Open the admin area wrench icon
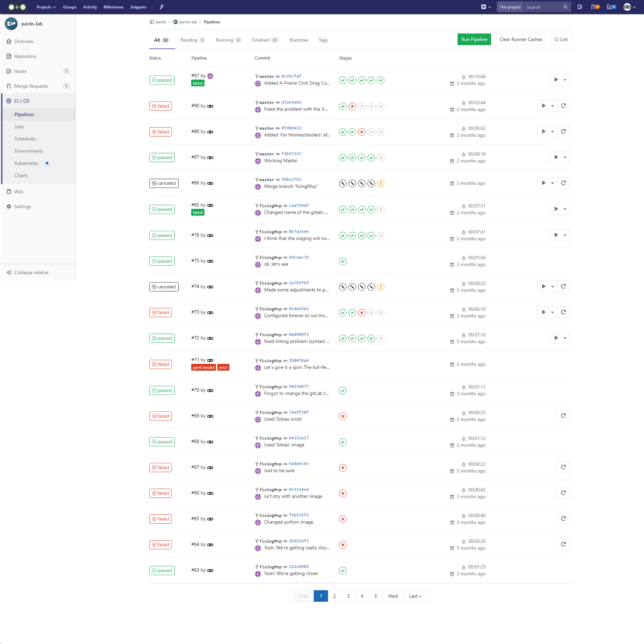This screenshot has height=644, width=644. click(162, 7)
